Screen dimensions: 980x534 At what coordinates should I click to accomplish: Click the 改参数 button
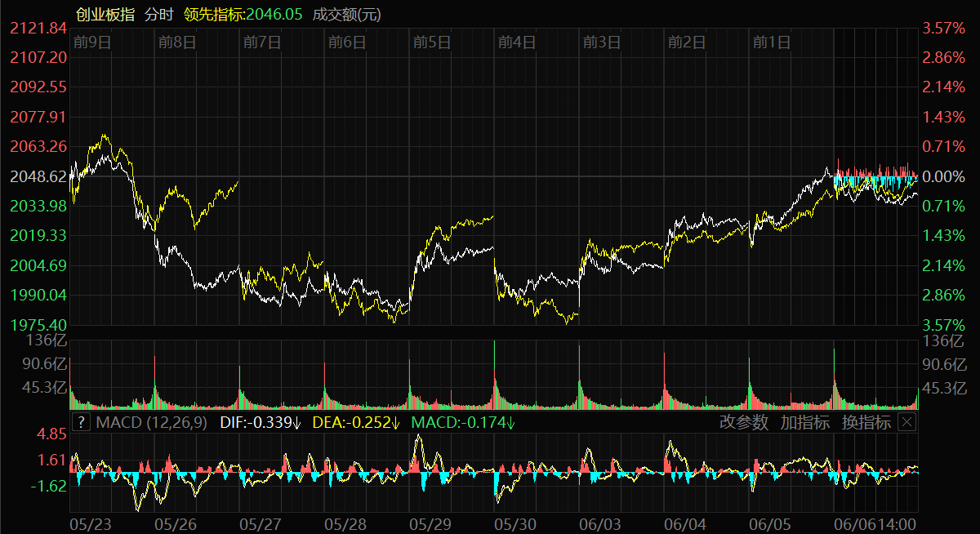[x=744, y=422]
